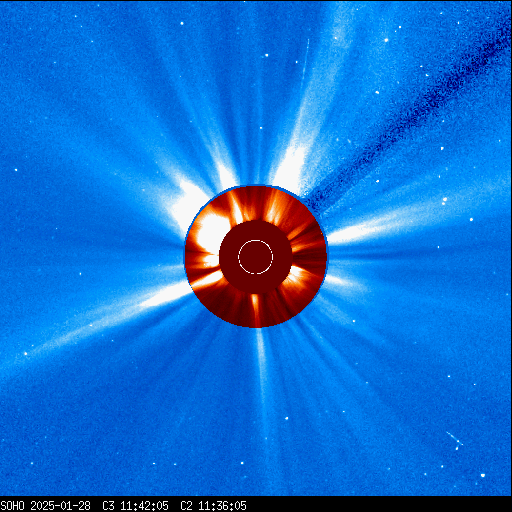The width and height of the screenshot is (512, 512).
Task: Click the bright star in the bottom-right corner
Action: click(483, 475)
